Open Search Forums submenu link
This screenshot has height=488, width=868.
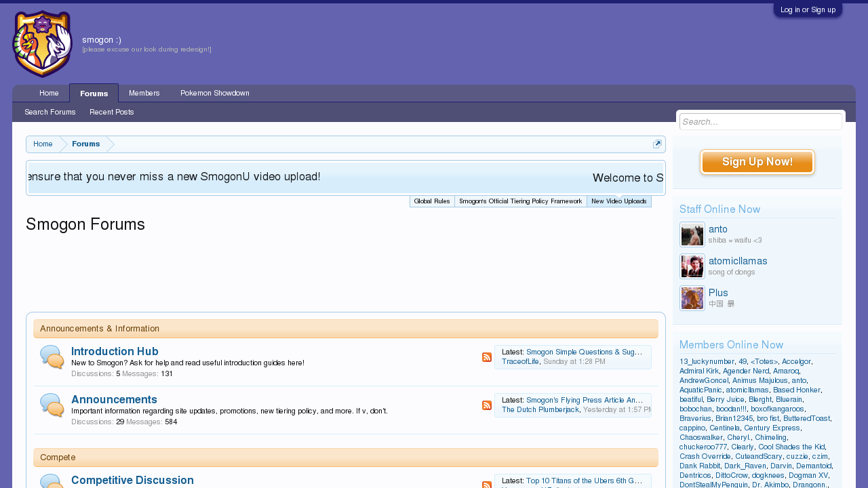click(x=50, y=112)
